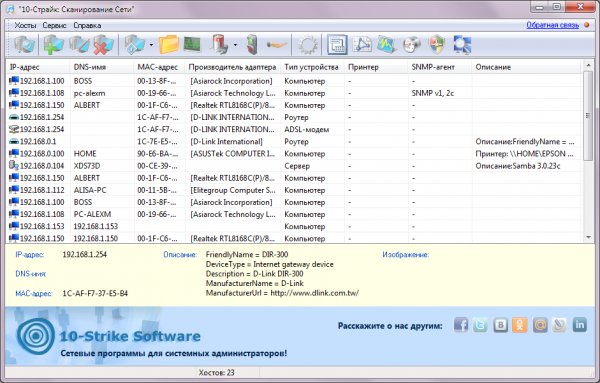Screen dimensions: 600x383
Task: Sort by Тип устройства column header
Action: click(x=311, y=67)
